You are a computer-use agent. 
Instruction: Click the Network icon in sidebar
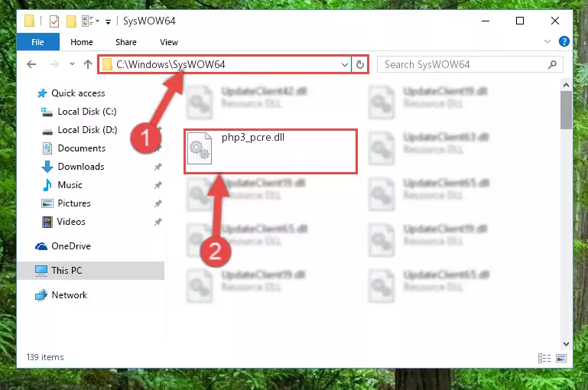(41, 295)
